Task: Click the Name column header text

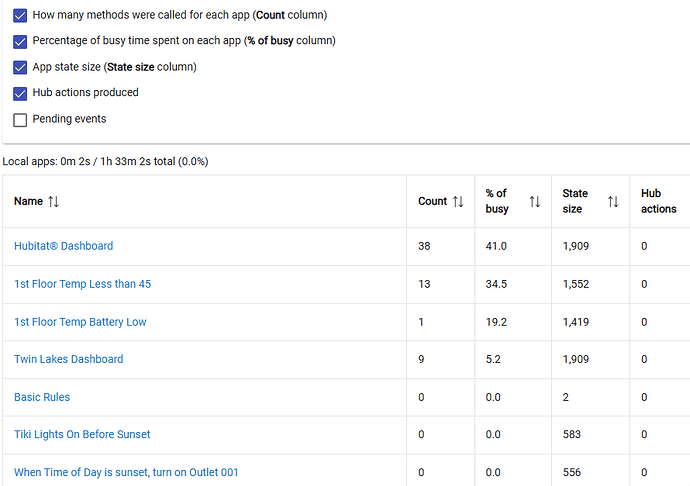Action: point(28,202)
